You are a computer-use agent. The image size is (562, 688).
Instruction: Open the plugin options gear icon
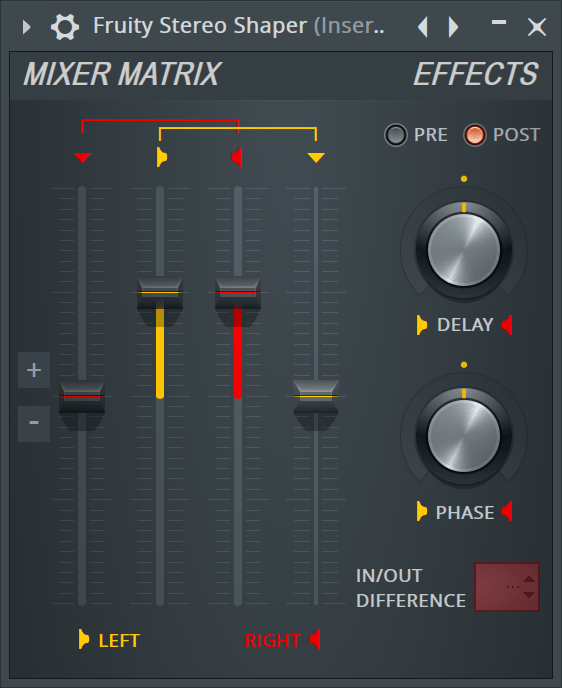click(65, 27)
